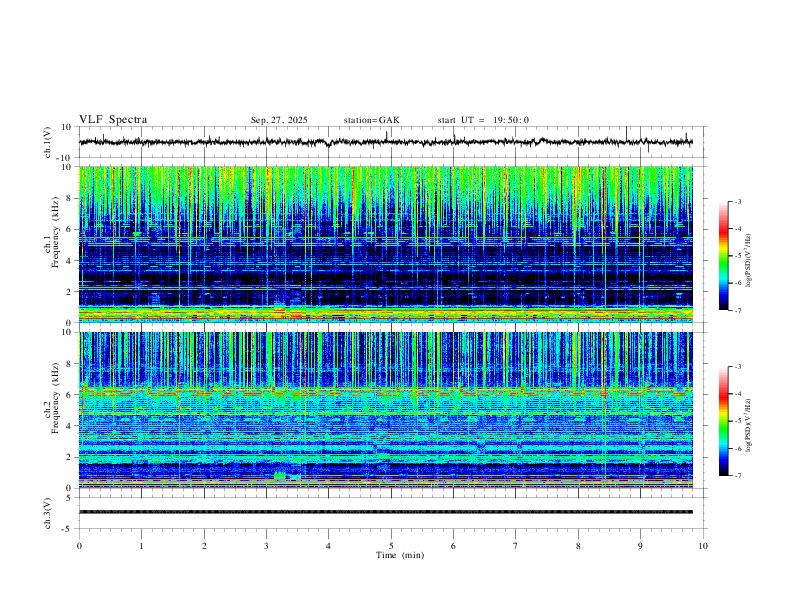The image size is (792, 612).
Task: Click the "8" kHz tick on ch.2 frequency axis
Action: 70,364
